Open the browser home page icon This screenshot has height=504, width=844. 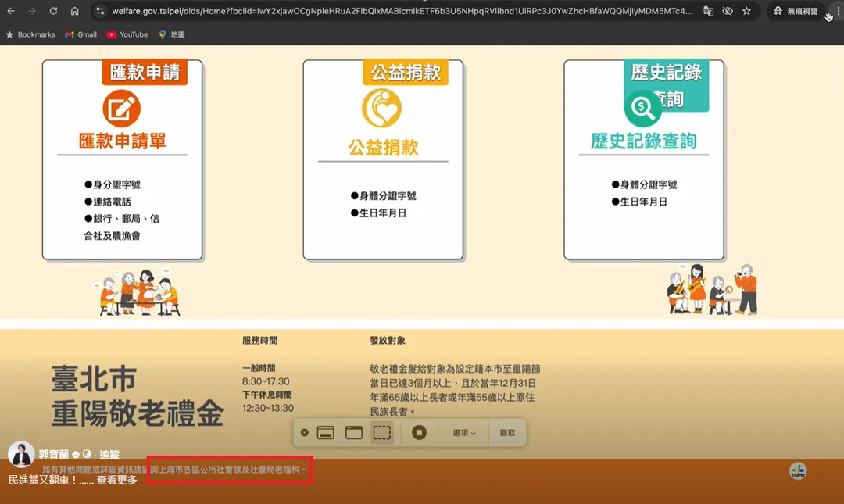(75, 11)
